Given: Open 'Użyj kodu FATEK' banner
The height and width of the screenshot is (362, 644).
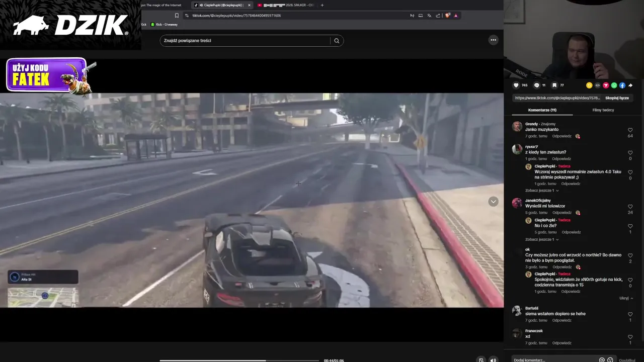Looking at the screenshot, I should pyautogui.click(x=50, y=75).
